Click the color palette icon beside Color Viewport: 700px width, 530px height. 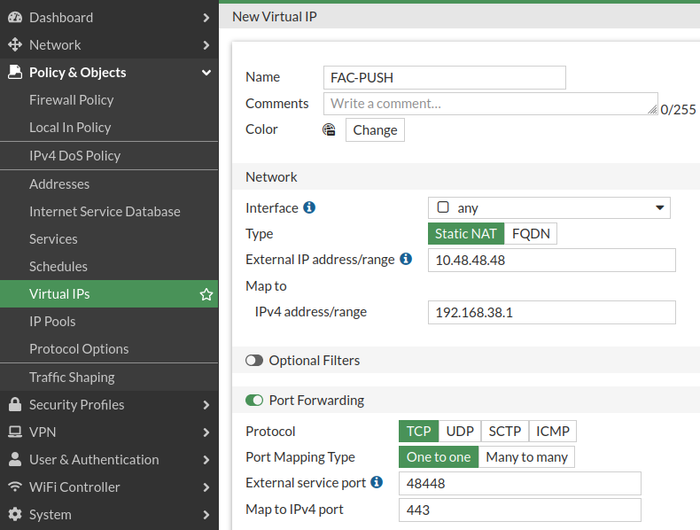pyautogui.click(x=329, y=130)
